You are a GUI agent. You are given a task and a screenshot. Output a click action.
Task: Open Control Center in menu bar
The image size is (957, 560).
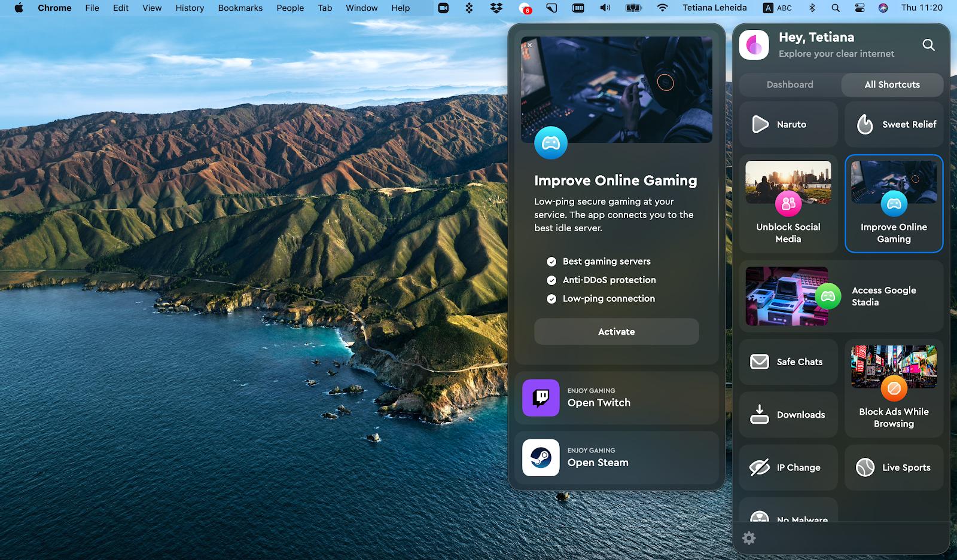coord(860,8)
